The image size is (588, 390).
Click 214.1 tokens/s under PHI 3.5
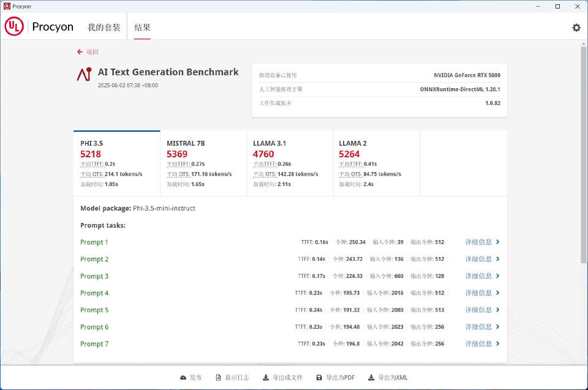click(123, 174)
